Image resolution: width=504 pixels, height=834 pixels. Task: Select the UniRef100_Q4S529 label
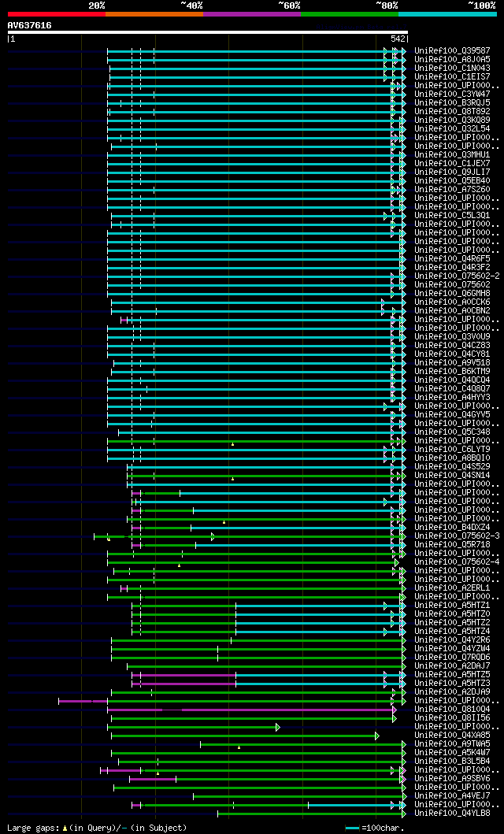pyautogui.click(x=453, y=467)
